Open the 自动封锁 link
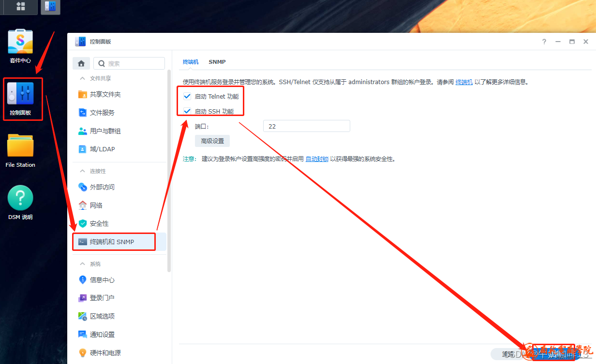This screenshot has width=596, height=364. pos(317,159)
